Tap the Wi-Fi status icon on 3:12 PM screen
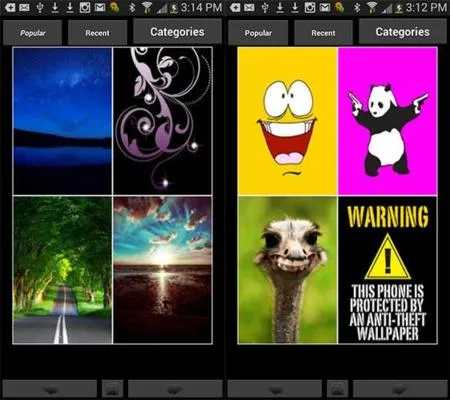Image resolution: width=450 pixels, height=400 pixels. coord(371,7)
